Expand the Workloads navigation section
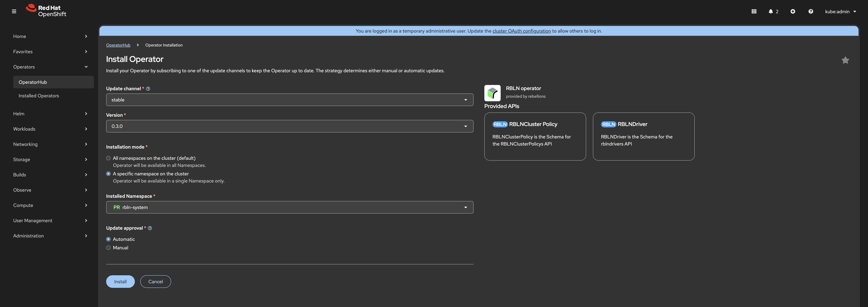868x307 pixels. click(x=50, y=129)
